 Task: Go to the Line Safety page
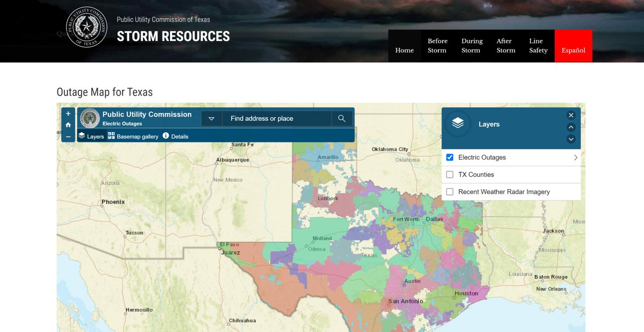point(537,46)
